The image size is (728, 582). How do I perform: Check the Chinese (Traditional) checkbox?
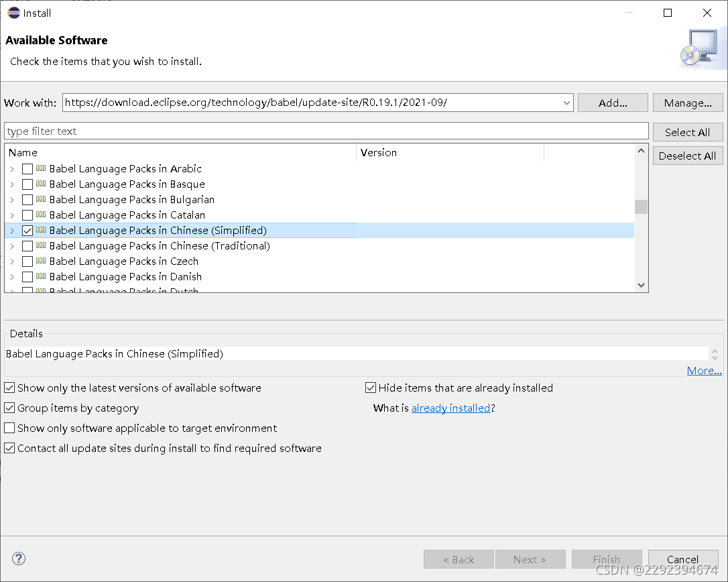pyautogui.click(x=27, y=245)
